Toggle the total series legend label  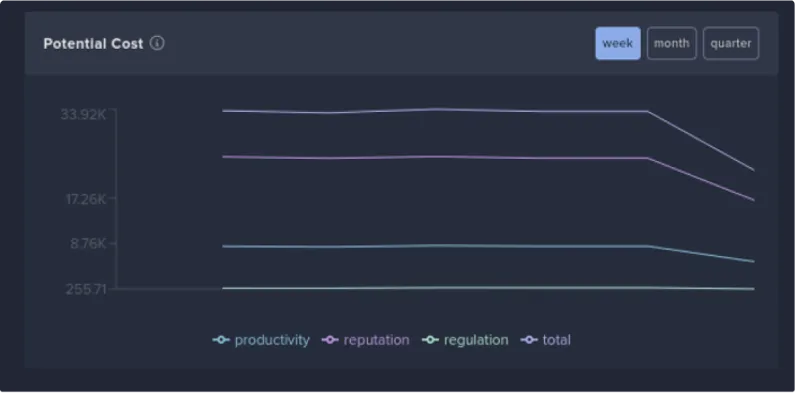point(556,340)
